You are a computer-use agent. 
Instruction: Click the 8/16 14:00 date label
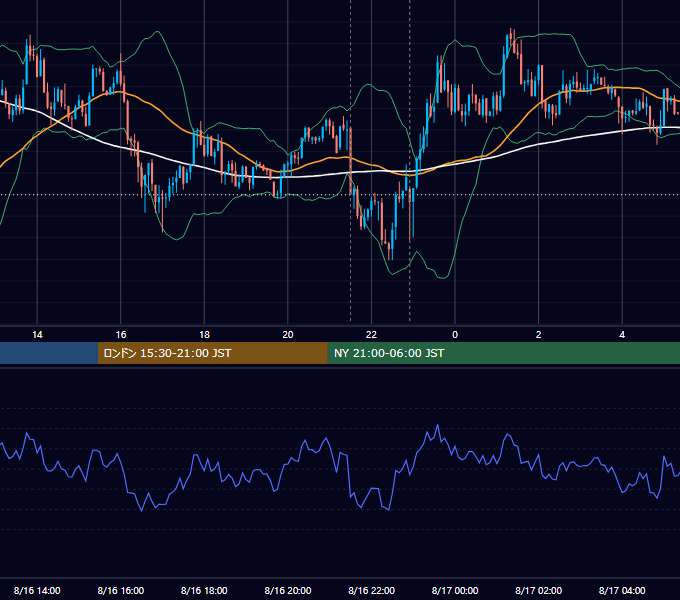(37, 590)
